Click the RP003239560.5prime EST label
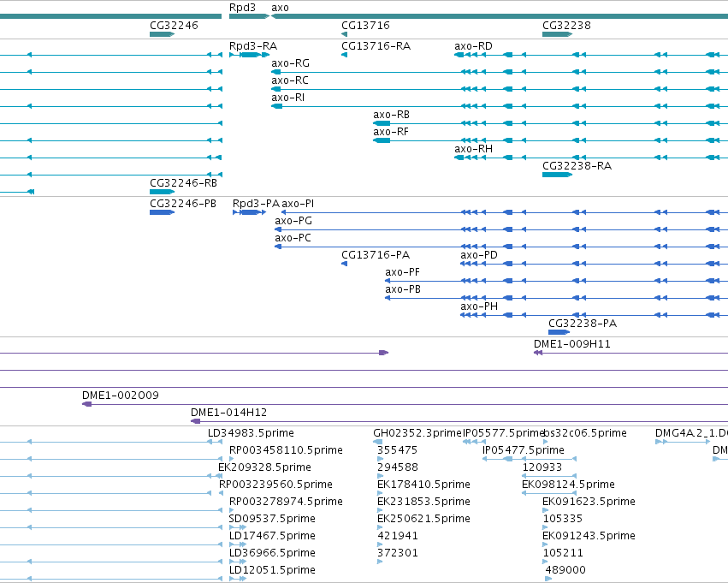Viewport: 728px width, 583px height. pyautogui.click(x=275, y=485)
